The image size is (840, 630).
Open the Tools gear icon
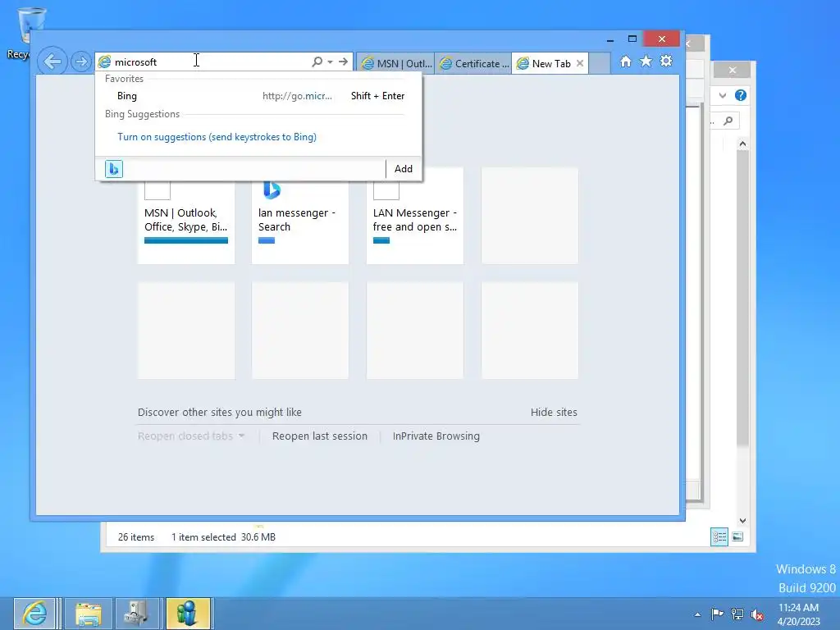click(x=666, y=61)
